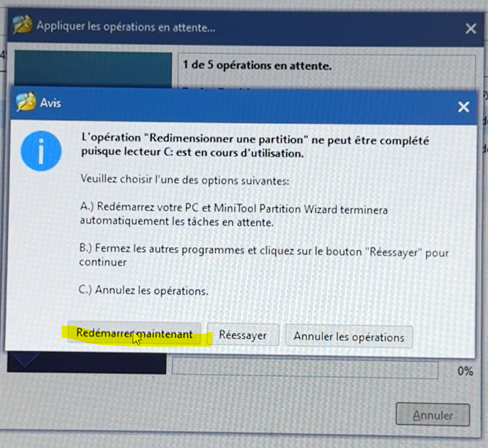Select Annuler les opérations button
Viewport: 488px width, 448px height.
(x=349, y=337)
